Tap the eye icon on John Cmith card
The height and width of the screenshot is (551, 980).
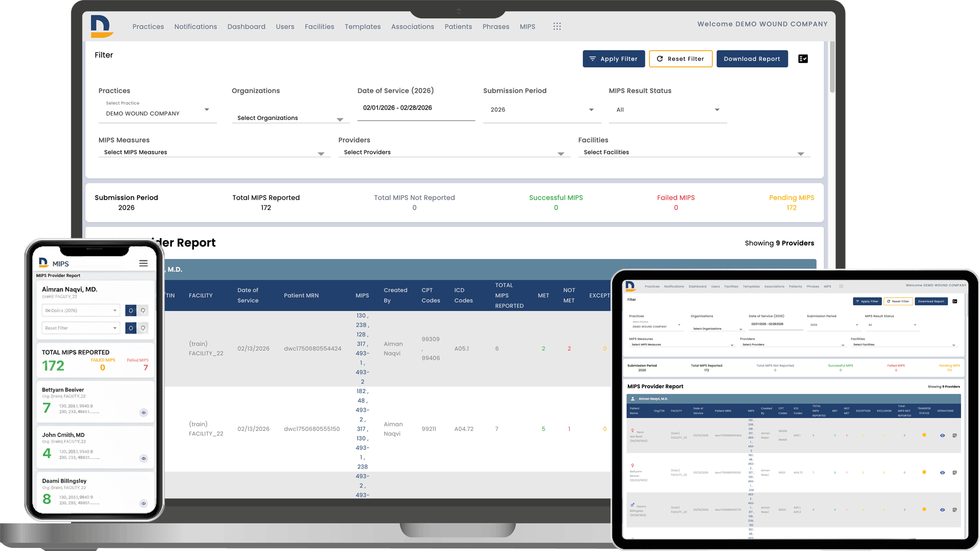(x=143, y=459)
